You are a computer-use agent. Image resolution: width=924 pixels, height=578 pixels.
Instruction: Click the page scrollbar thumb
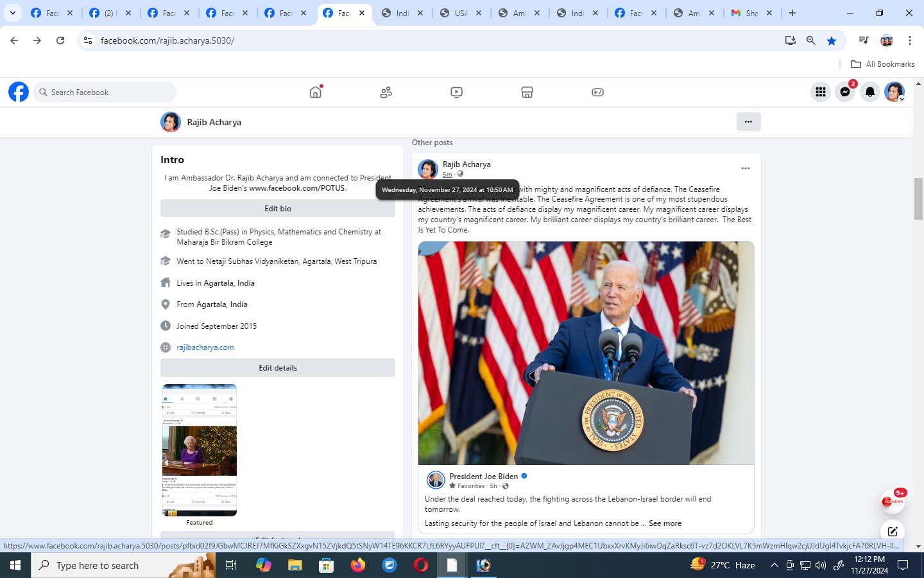point(918,198)
